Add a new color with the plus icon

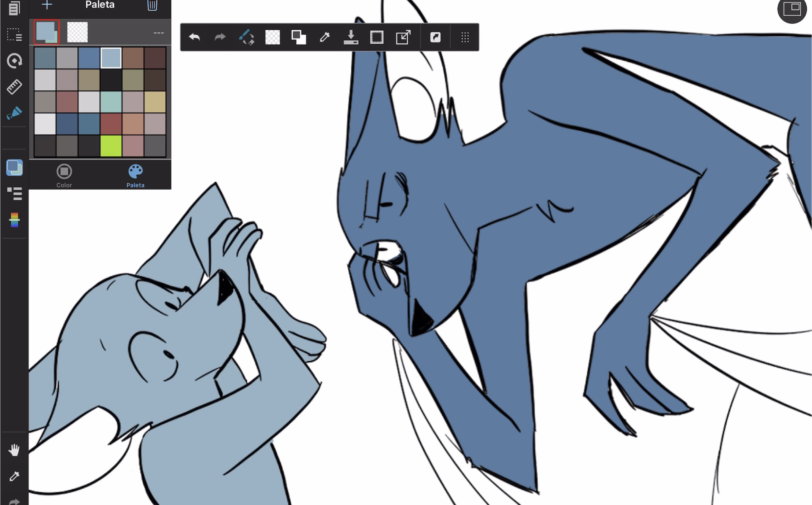coord(47,5)
